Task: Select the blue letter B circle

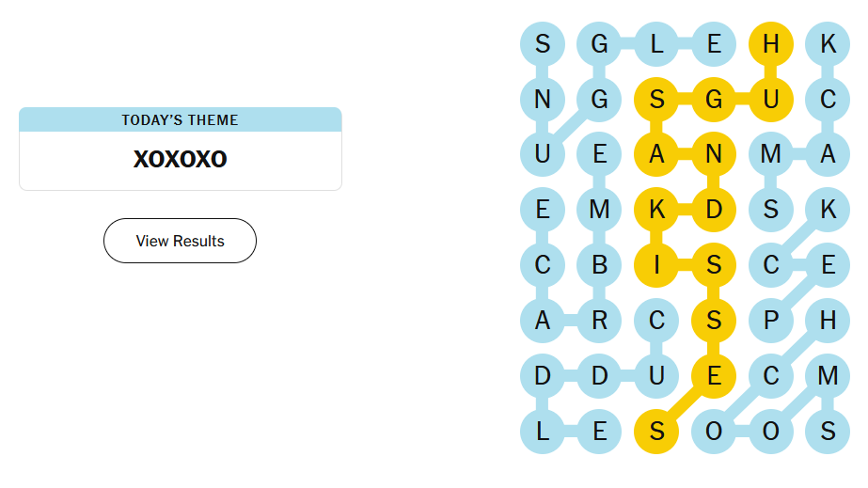Action: tap(600, 265)
